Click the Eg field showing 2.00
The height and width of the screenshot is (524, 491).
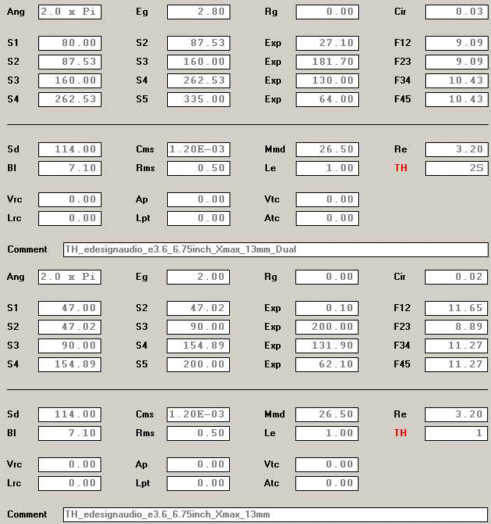tap(198, 277)
